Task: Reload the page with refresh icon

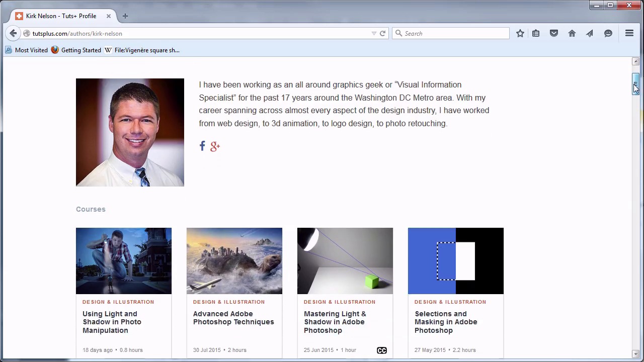Action: pos(382,33)
